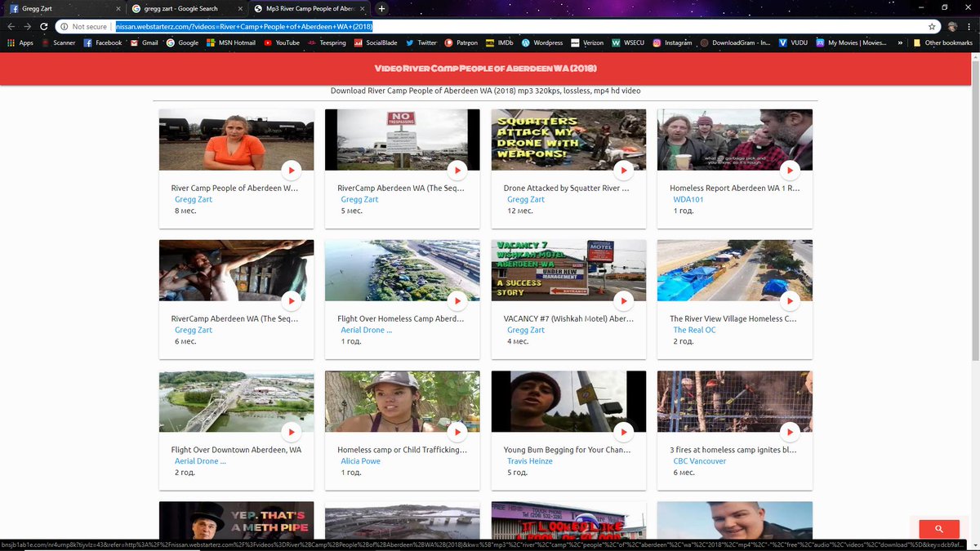Open the IMDb bookmark
980x551 pixels.
pyautogui.click(x=500, y=42)
